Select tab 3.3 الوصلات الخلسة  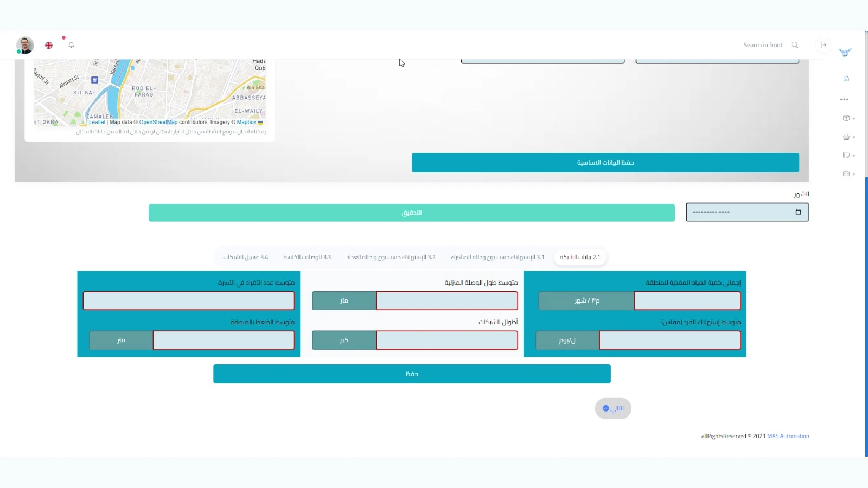pos(307,257)
